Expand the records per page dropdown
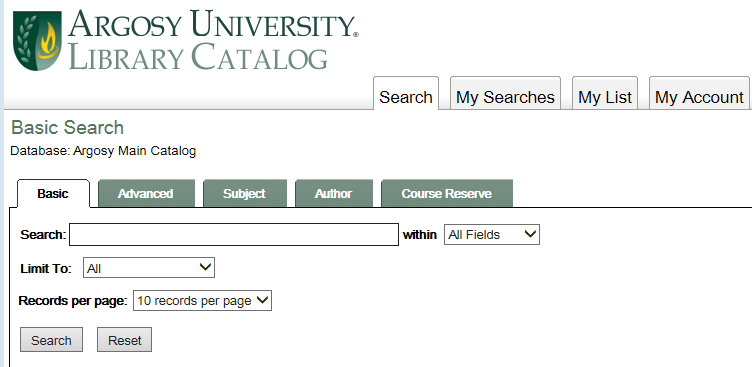 (202, 300)
